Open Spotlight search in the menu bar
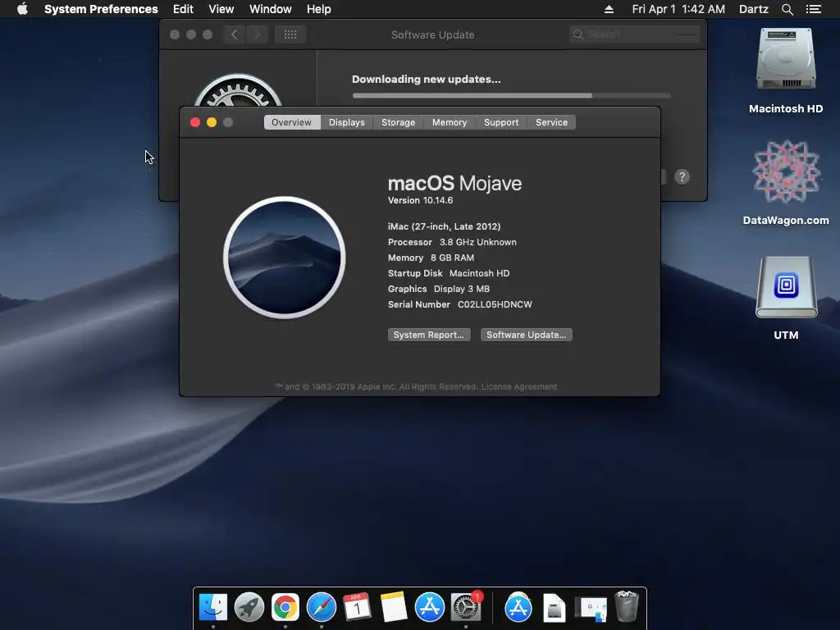This screenshot has width=840, height=630. click(x=787, y=9)
